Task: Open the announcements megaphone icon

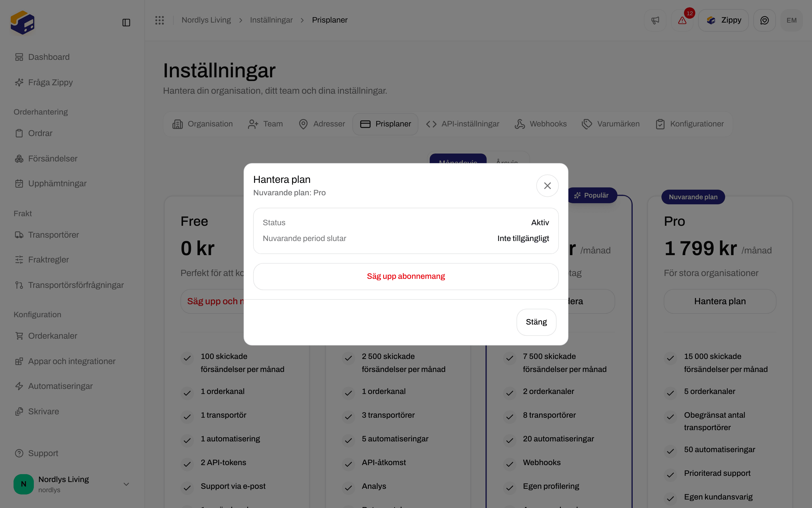Action: (655, 20)
